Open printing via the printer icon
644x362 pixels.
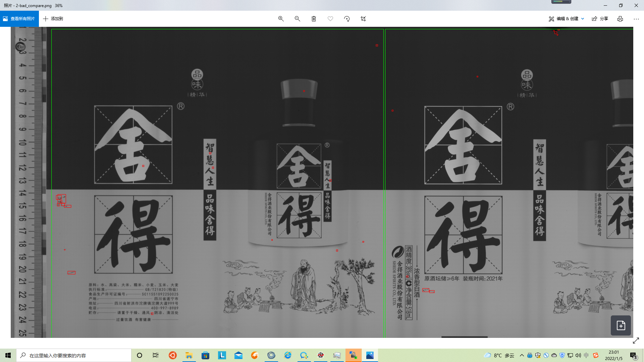(x=620, y=19)
